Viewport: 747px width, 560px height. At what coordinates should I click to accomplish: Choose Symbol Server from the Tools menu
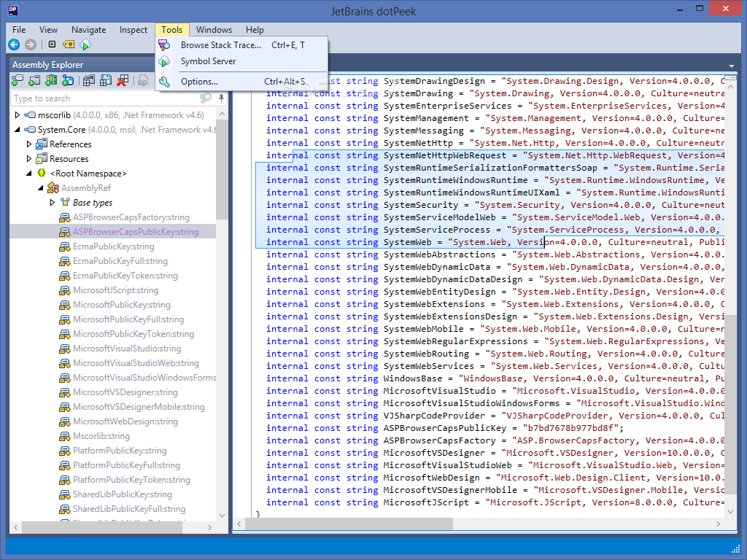(241, 61)
